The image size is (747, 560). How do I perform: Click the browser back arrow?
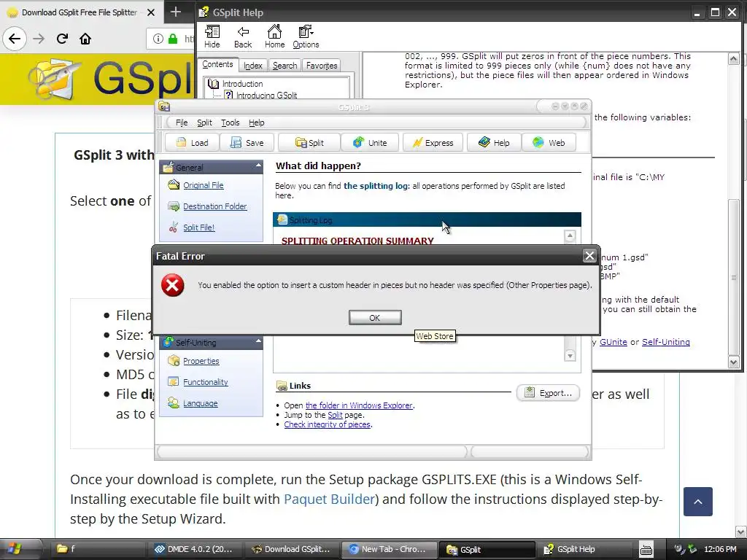tap(15, 39)
